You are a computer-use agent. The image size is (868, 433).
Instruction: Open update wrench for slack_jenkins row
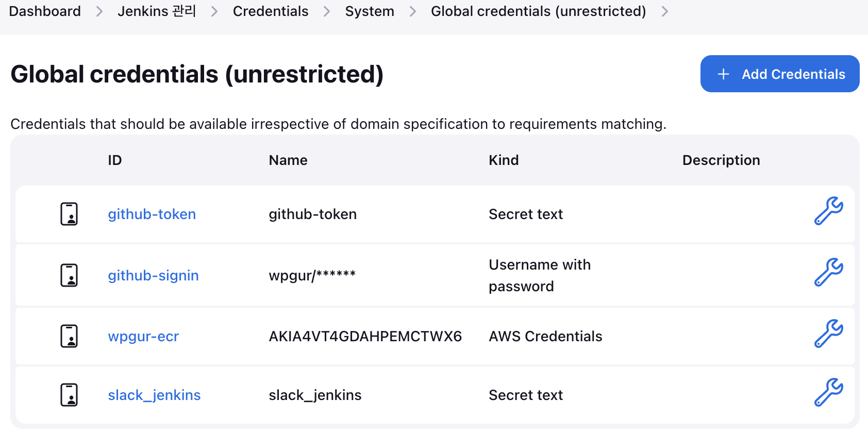[828, 392]
